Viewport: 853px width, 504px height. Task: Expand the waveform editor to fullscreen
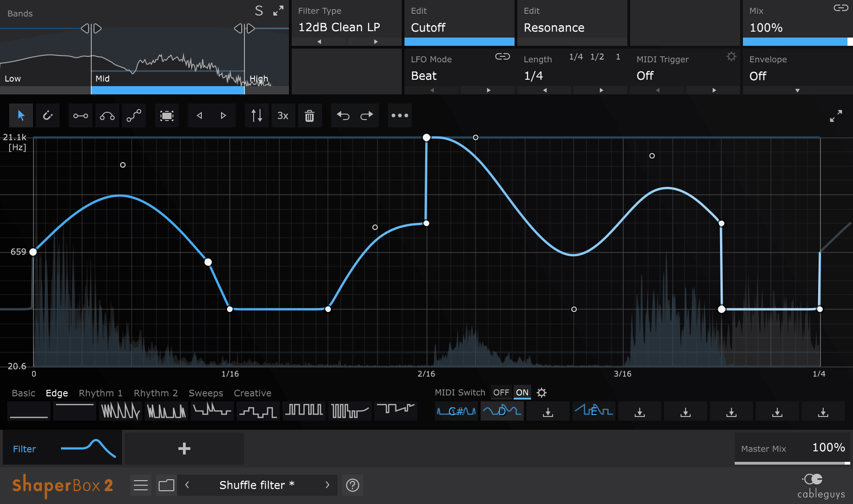click(x=836, y=115)
